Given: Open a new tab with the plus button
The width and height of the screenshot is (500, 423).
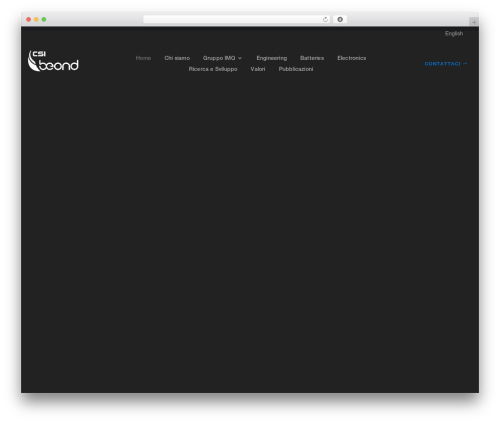Looking at the screenshot, I should tap(474, 22).
